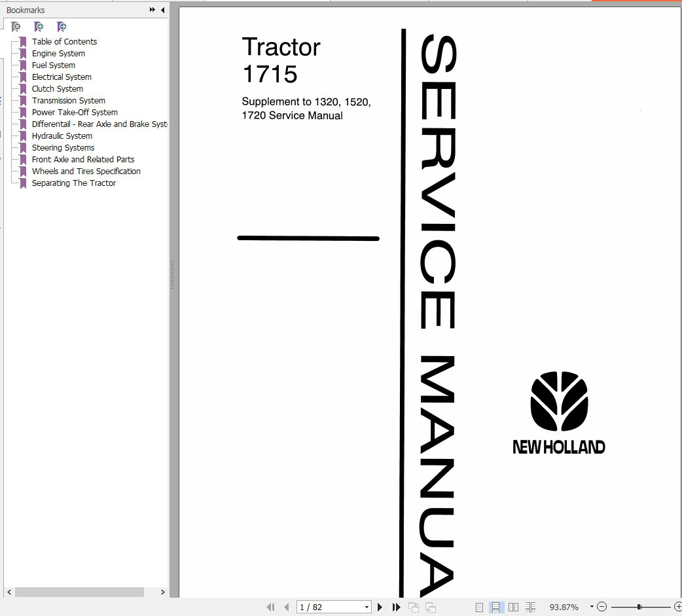
Task: Open the Wheels and Tires Specification bookmark
Action: [x=86, y=171]
